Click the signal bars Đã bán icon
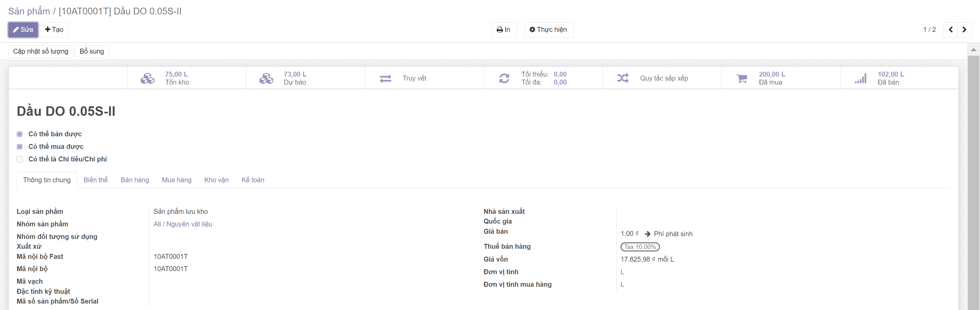Screen dimensions: 980x310 click(860, 78)
